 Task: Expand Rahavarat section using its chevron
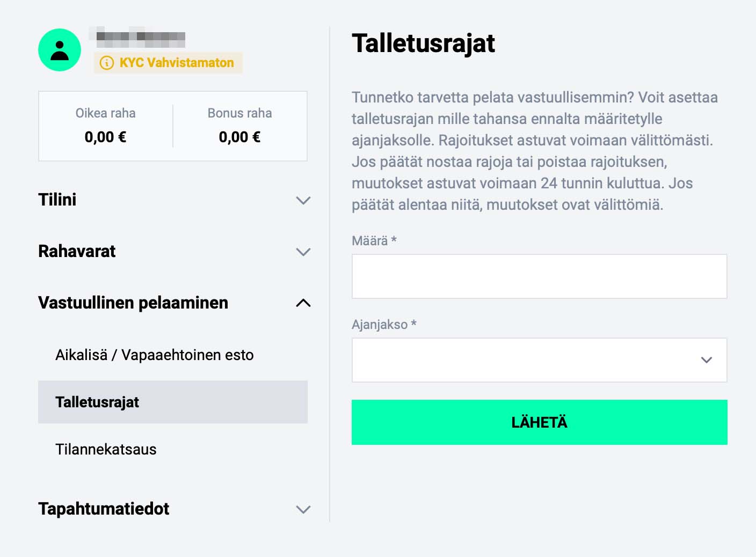[x=303, y=252]
